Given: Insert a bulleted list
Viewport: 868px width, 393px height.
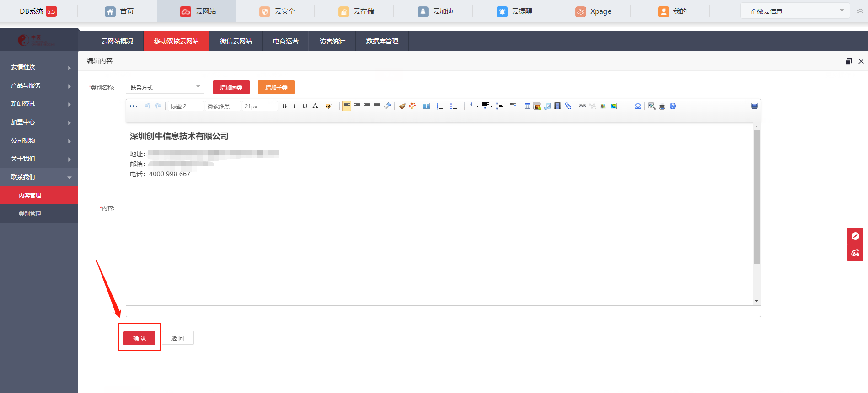Looking at the screenshot, I should click(x=455, y=106).
